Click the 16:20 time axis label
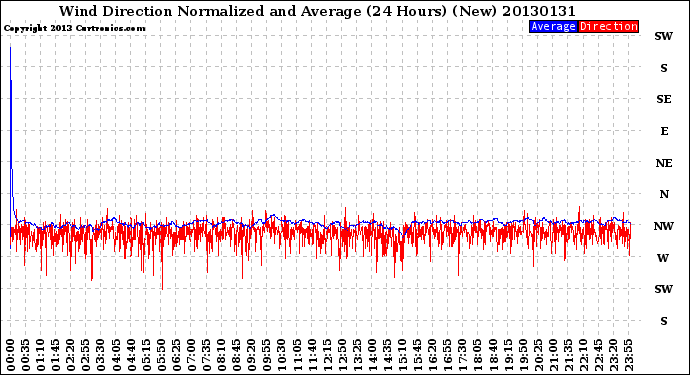 (x=433, y=355)
